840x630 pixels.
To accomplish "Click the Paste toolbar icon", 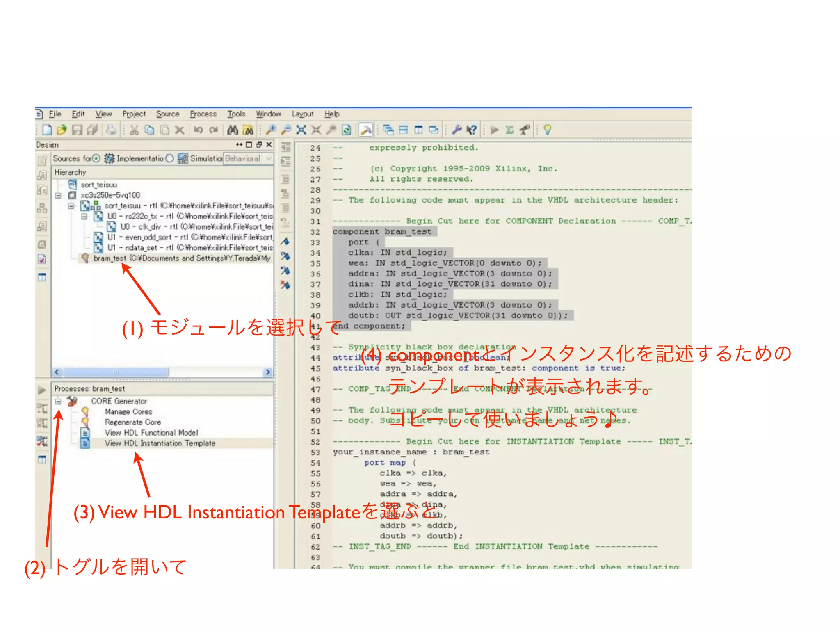I will pyautogui.click(x=165, y=130).
